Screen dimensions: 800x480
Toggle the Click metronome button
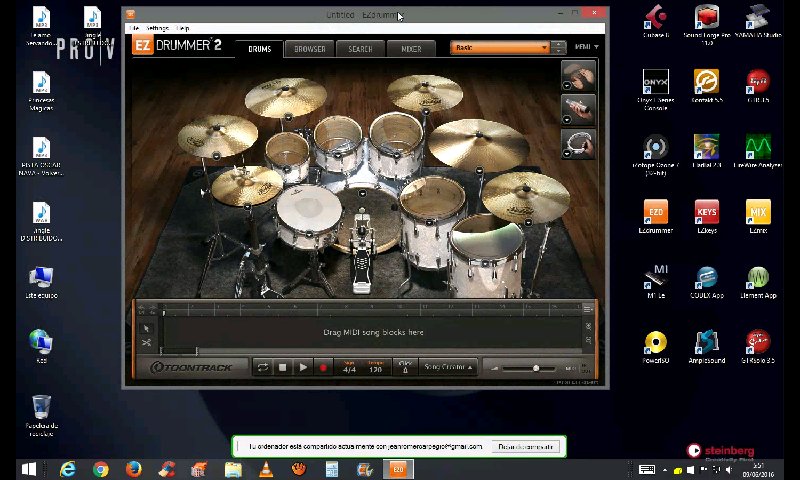(x=406, y=367)
